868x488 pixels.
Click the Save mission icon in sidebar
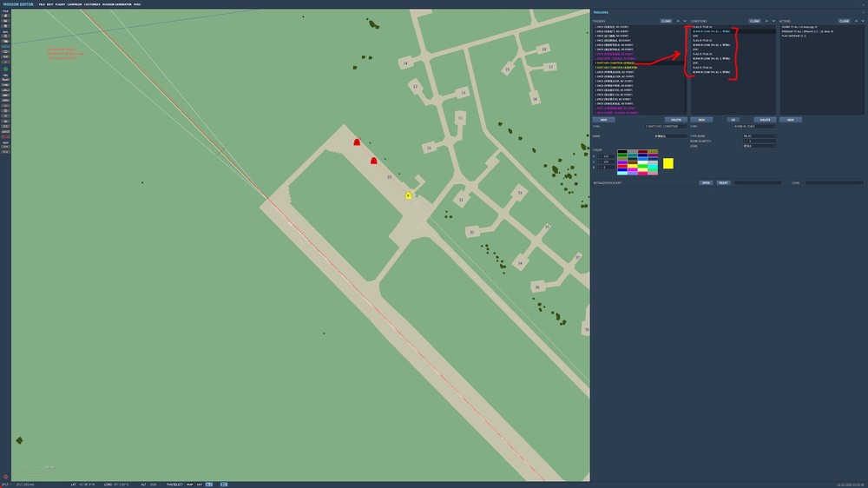click(6, 26)
